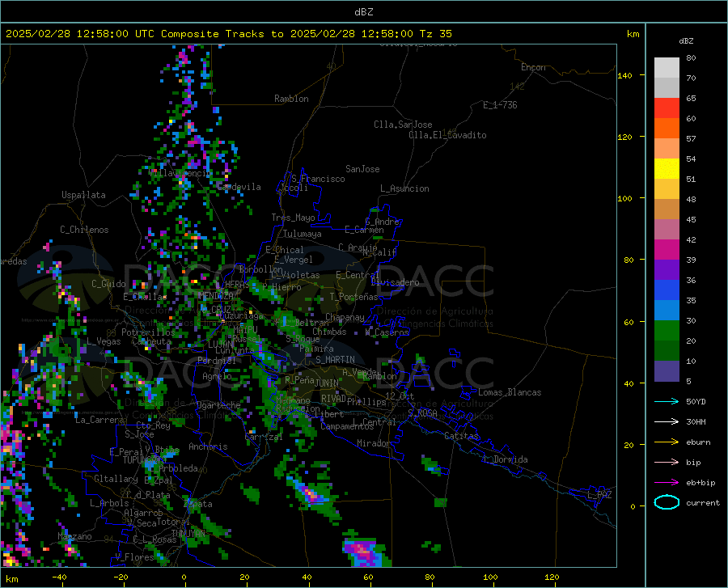Pick the mauve 45 dBZ legend swatch

[667, 229]
